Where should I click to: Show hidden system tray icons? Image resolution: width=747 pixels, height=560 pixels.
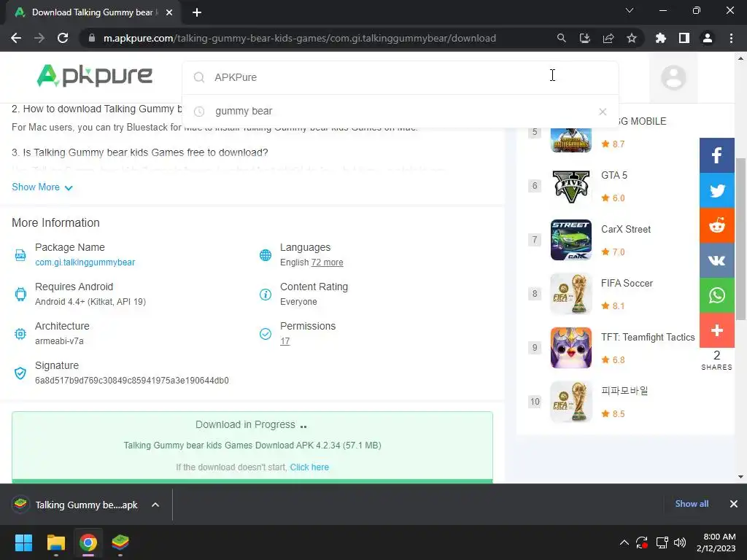624,542
